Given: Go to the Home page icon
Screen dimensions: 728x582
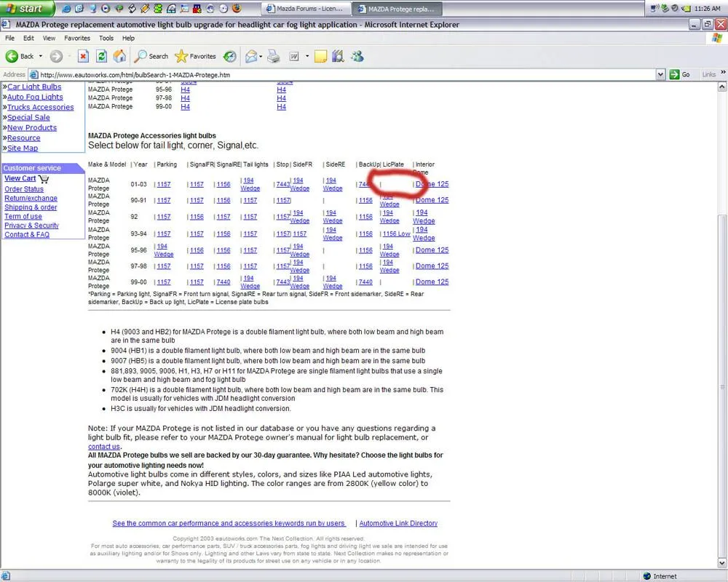Looking at the screenshot, I should pos(119,56).
